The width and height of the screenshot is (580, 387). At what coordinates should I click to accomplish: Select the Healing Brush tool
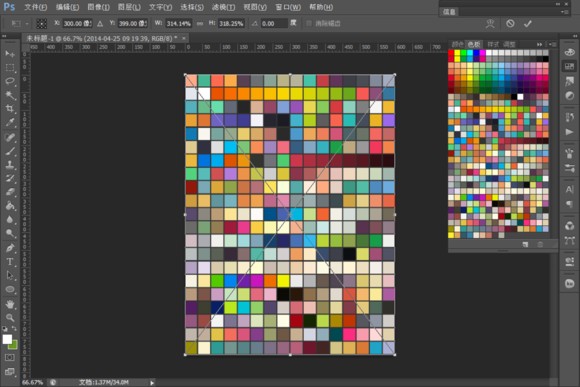tap(10, 138)
